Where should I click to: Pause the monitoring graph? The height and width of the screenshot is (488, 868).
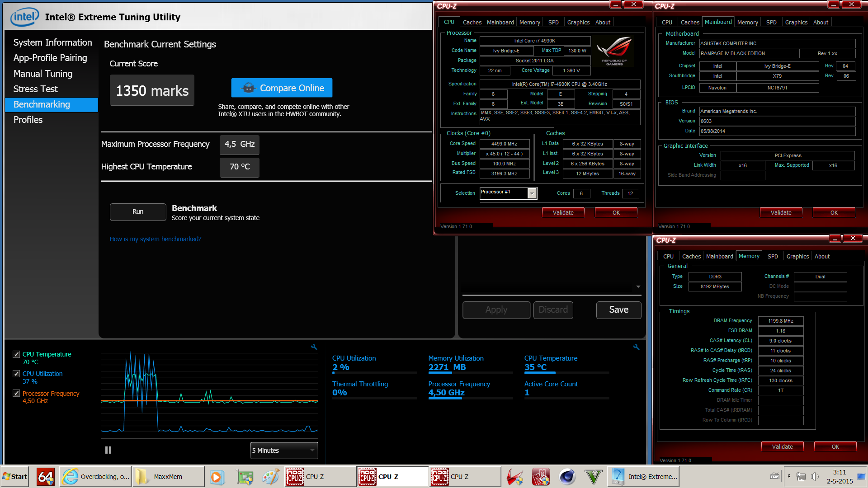[108, 450]
